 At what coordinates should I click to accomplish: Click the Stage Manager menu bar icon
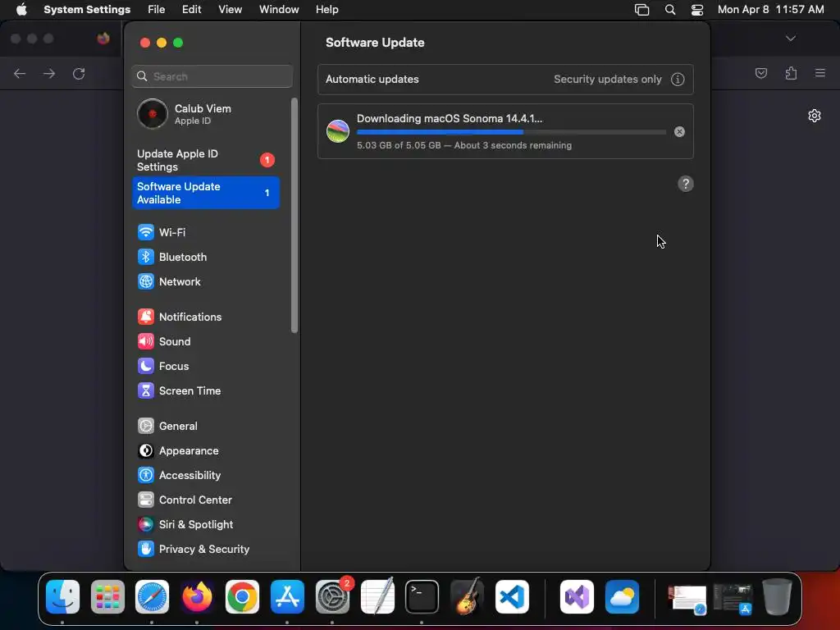[x=641, y=10]
